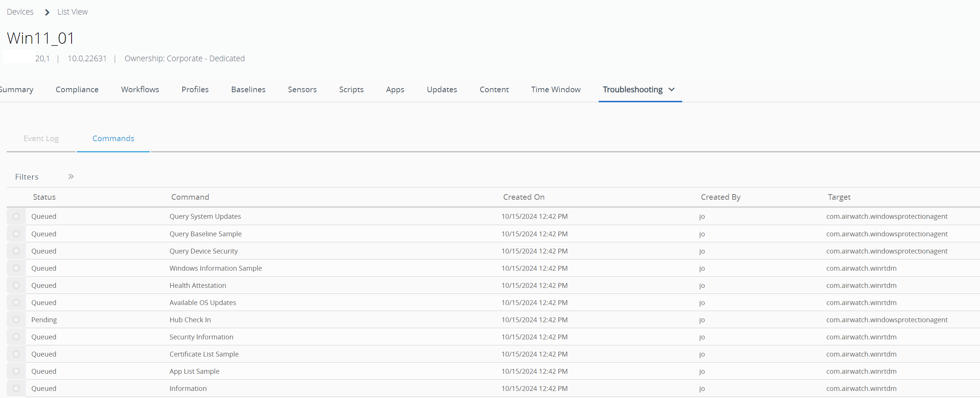Select the Commands sub-tab
The height and width of the screenshot is (398, 980).
pos(113,138)
